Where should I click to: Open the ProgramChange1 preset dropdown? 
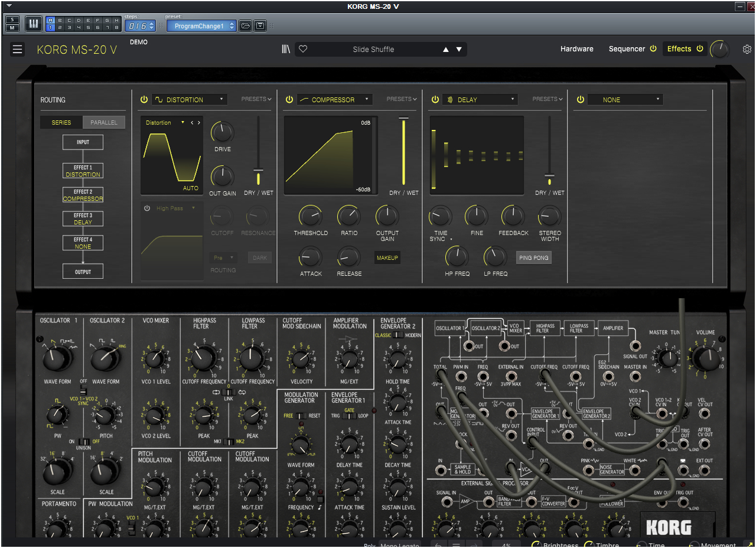(x=201, y=26)
